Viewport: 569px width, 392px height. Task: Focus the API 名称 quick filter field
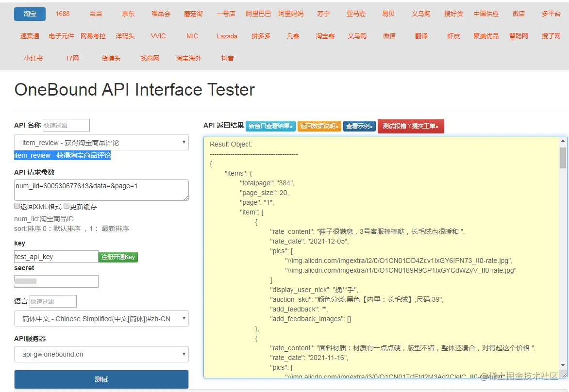(x=66, y=125)
